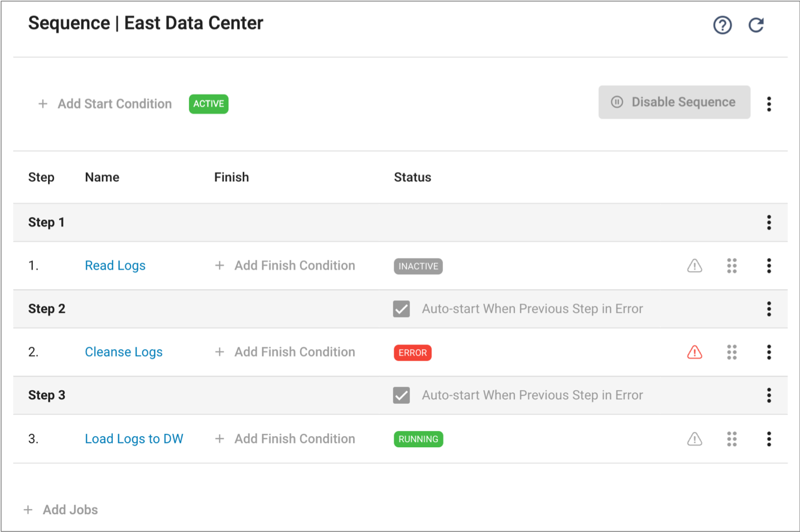This screenshot has height=532, width=800.
Task: Click the warning triangle icon for Load Logs to DW
Action: [x=695, y=439]
